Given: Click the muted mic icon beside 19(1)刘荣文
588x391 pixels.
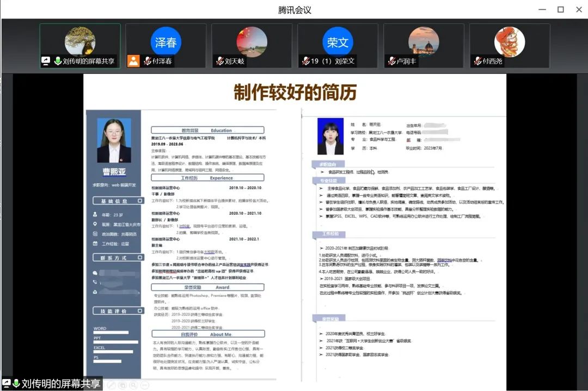Looking at the screenshot, I should (x=306, y=61).
